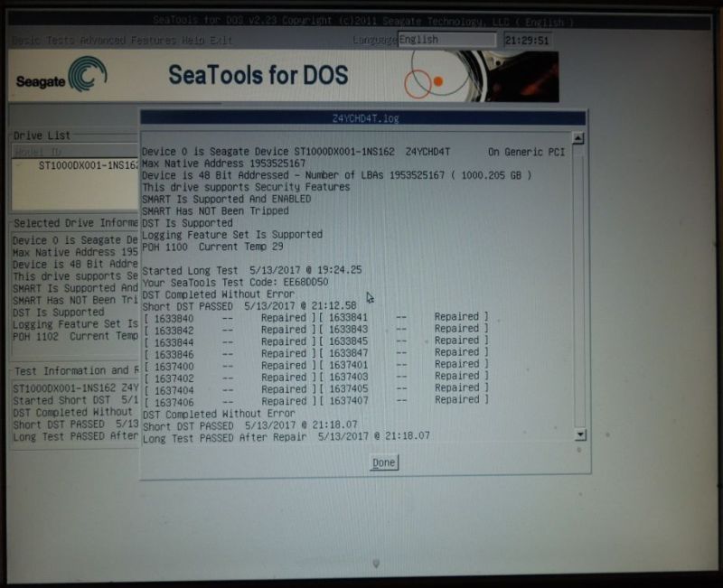Open the Help menu
This screenshot has width=723, height=588.
192,41
